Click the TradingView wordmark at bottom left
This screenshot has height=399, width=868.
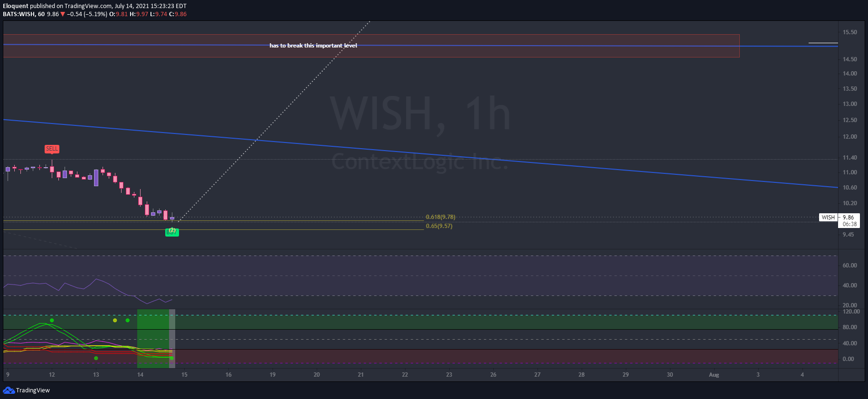[33, 390]
